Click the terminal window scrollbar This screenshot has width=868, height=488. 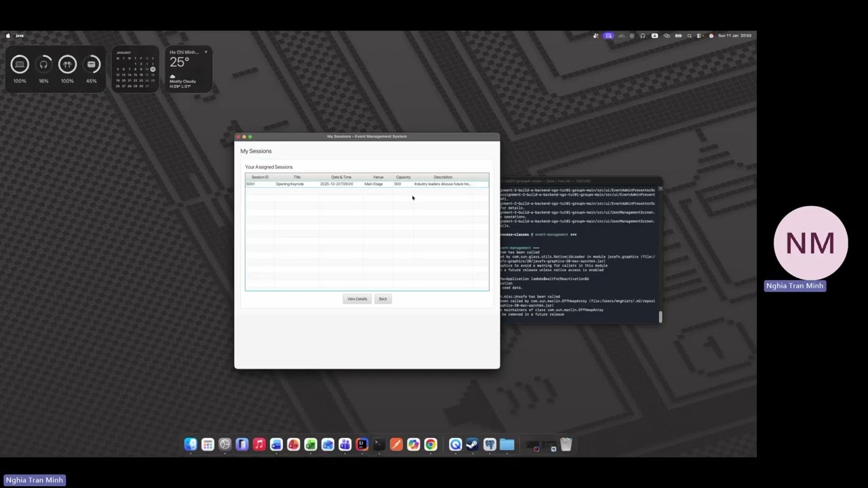click(660, 317)
